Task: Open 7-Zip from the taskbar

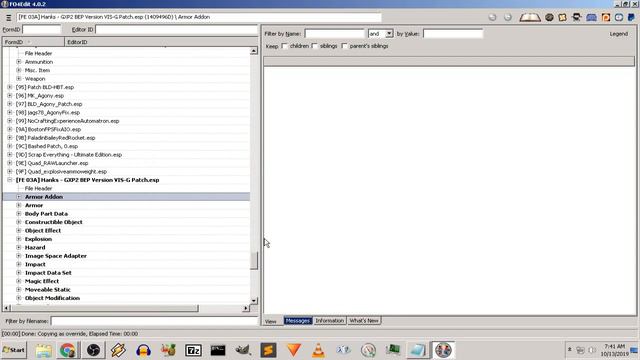Action: click(193, 350)
